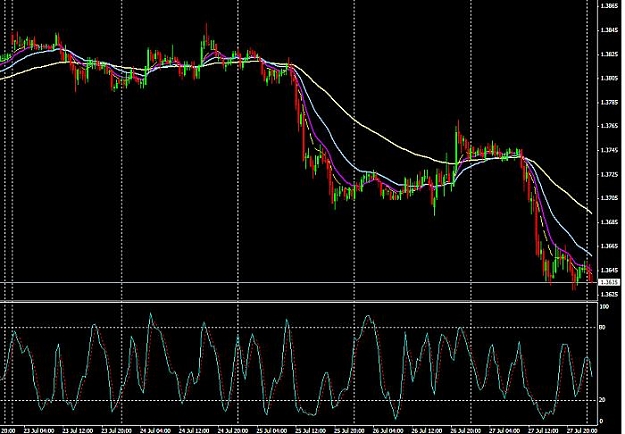Click the stochastic 100 level label
Viewport: 625px width, 434px height.
tap(604, 306)
